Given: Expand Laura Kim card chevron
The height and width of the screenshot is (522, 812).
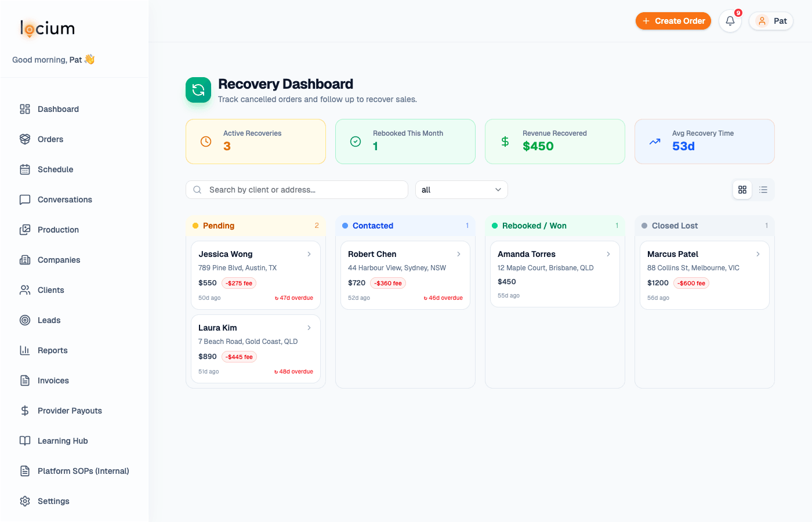Looking at the screenshot, I should tap(309, 328).
